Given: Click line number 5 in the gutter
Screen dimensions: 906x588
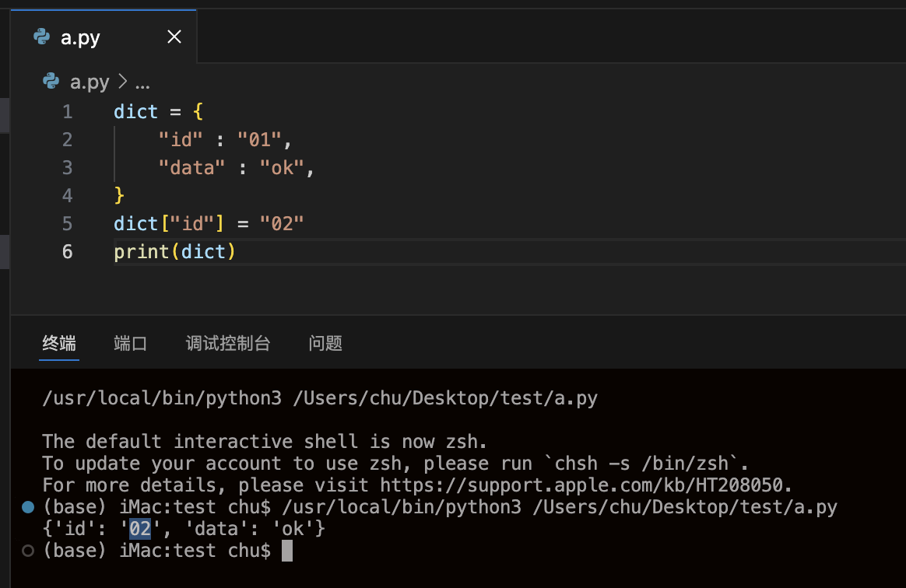Looking at the screenshot, I should 68,224.
